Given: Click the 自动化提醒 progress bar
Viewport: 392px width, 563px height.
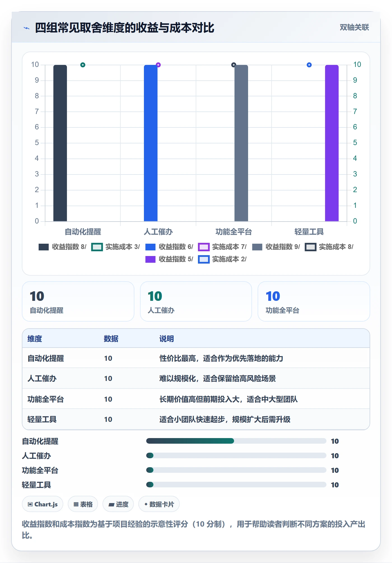Looking at the screenshot, I should coord(236,441).
